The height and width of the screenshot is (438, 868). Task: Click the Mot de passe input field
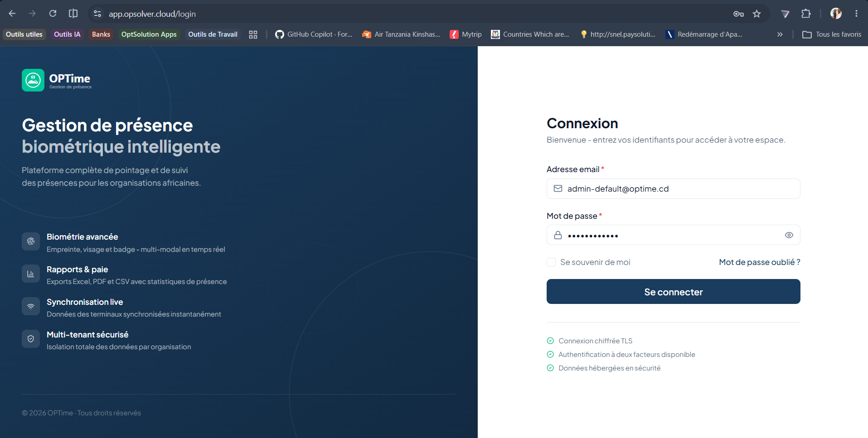673,235
